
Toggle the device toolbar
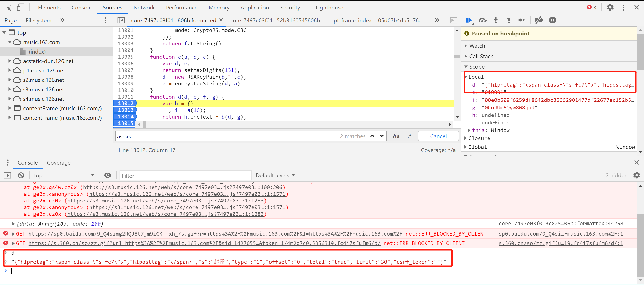[20, 8]
